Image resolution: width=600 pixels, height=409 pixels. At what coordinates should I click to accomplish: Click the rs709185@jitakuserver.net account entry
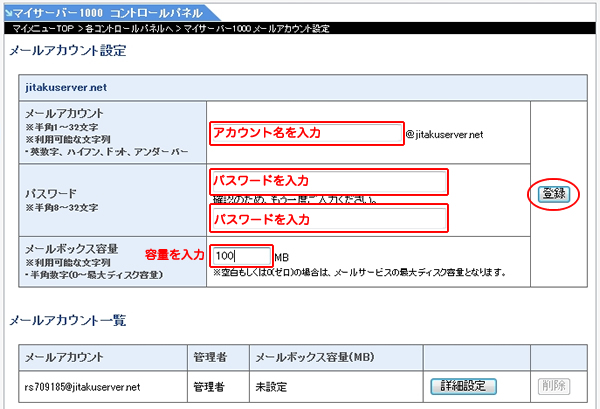click(80, 385)
